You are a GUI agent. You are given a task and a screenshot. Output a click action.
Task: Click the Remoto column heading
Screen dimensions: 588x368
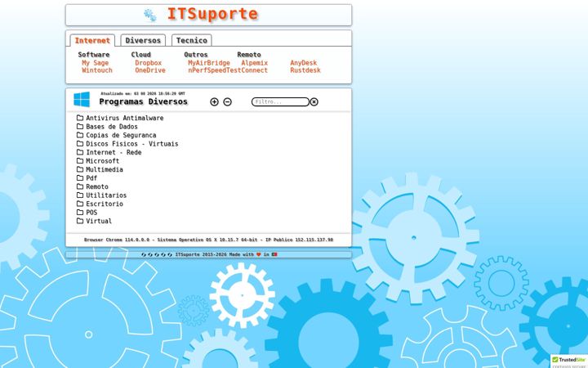click(x=249, y=55)
